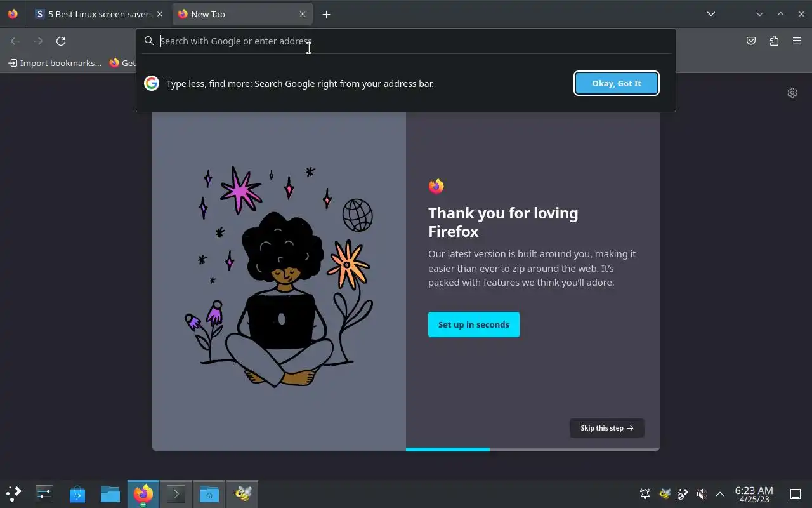Open notifications bell in system tray
812x508 pixels.
645,494
